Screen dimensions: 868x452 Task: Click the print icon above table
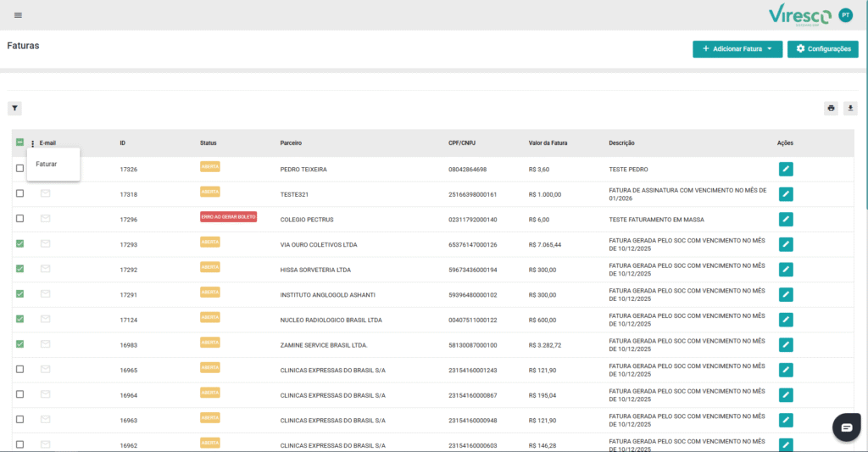click(831, 109)
